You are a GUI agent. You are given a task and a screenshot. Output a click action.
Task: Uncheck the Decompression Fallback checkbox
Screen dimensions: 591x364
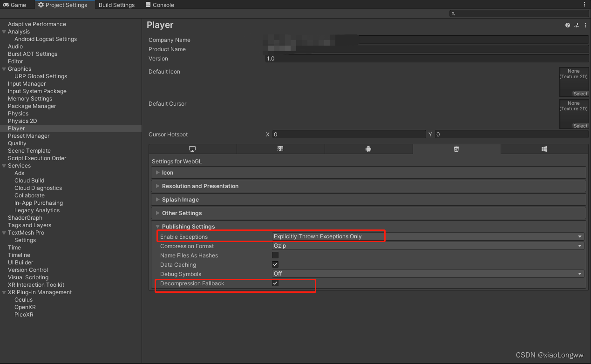coord(275,283)
